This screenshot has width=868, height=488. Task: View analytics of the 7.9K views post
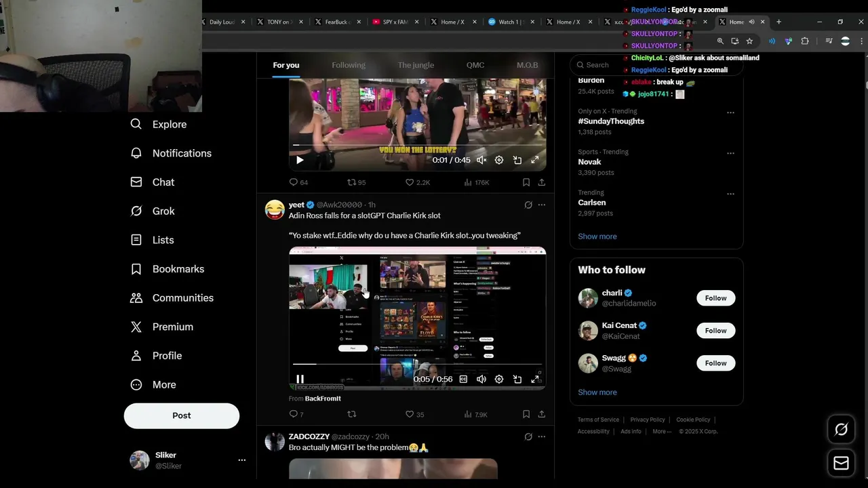tap(475, 414)
